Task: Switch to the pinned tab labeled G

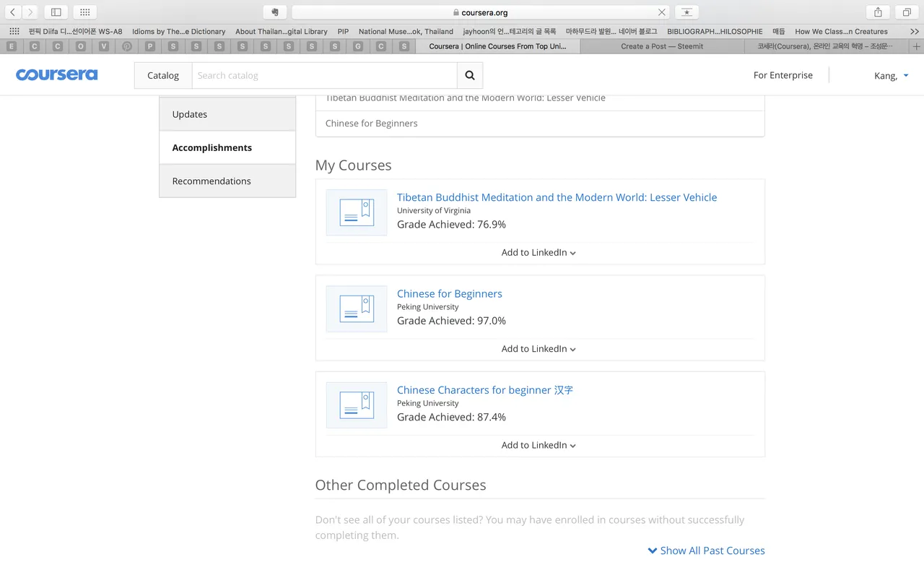Action: click(x=358, y=46)
